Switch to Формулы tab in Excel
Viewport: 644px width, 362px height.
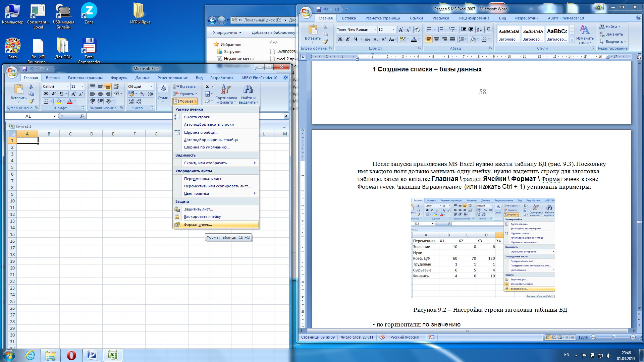(x=119, y=78)
